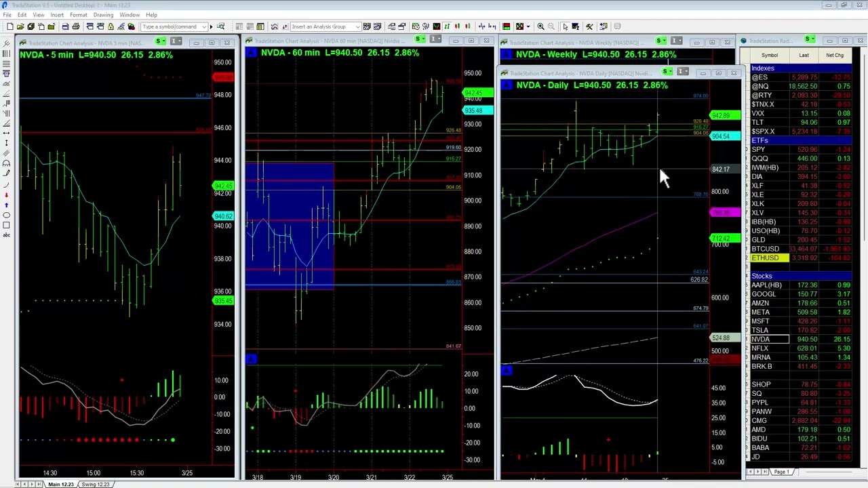Viewport: 868px width, 488px height.
Task: Click the Page 1 button below the watchlist
Action: click(781, 472)
